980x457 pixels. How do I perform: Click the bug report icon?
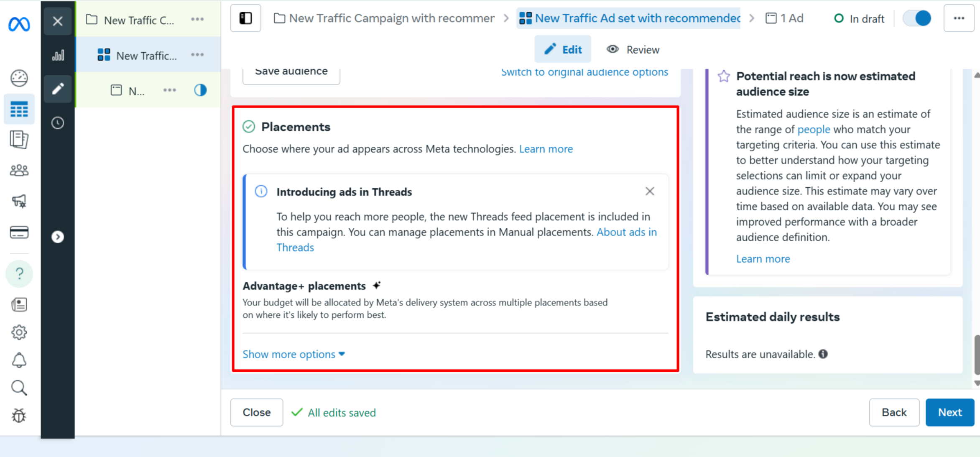[x=19, y=416]
